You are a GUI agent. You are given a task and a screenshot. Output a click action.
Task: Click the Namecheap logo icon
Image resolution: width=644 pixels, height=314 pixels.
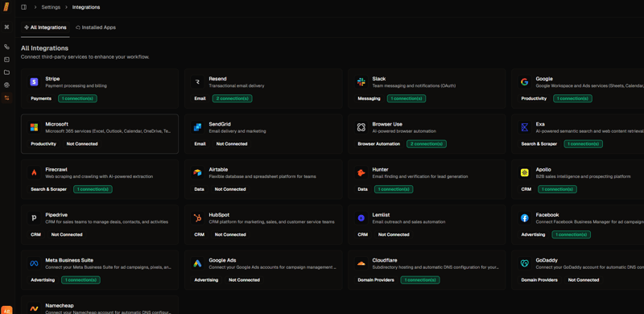[34, 308]
